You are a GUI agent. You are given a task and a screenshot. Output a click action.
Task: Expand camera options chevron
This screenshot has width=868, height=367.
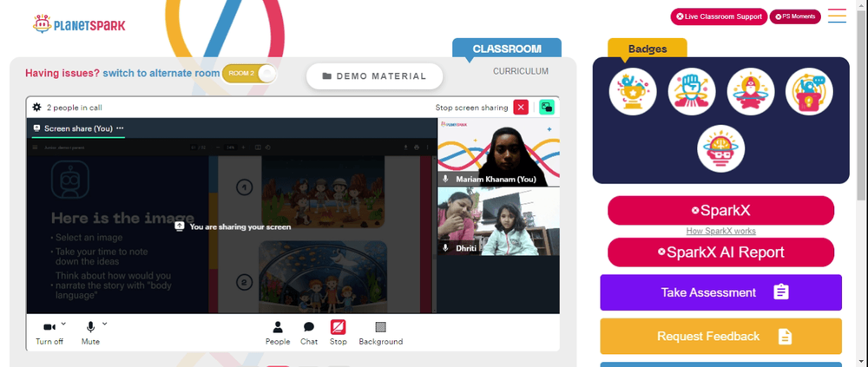click(63, 324)
